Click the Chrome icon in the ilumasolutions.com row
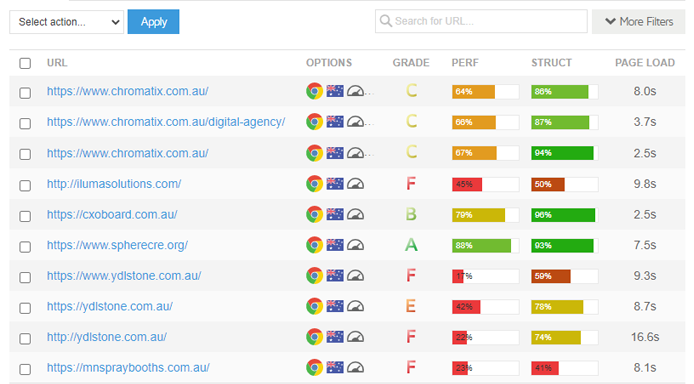This screenshot has height=384, width=694. pyautogui.click(x=314, y=184)
